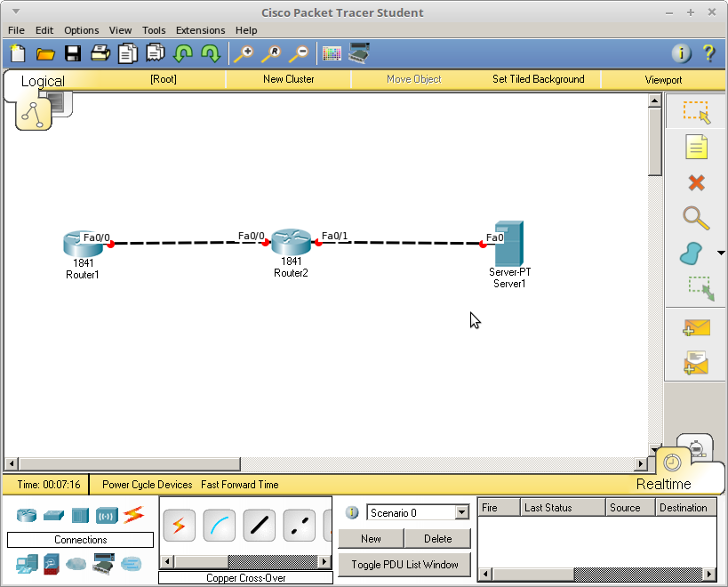Choose the automatic connection type
728x587 pixels.
coord(180,526)
